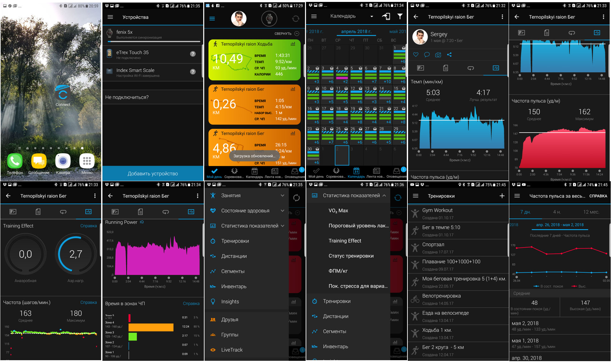Tap plus icon to add a workout
The image size is (611, 364).
coord(502,196)
